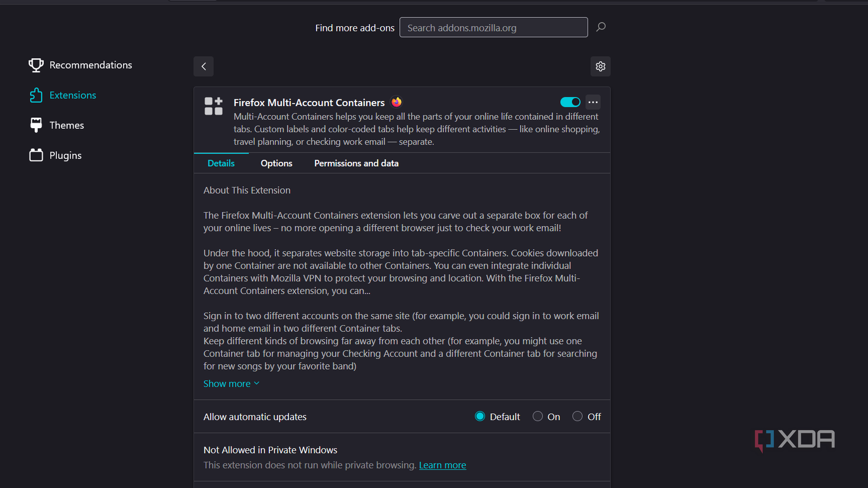
Task: Select the Extensions sidebar icon
Action: tap(36, 95)
